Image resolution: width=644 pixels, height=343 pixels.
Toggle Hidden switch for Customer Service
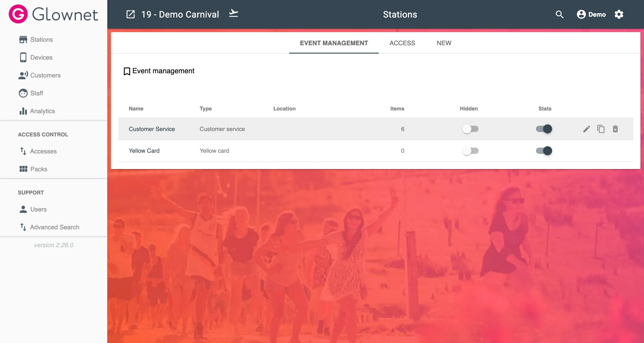point(470,129)
